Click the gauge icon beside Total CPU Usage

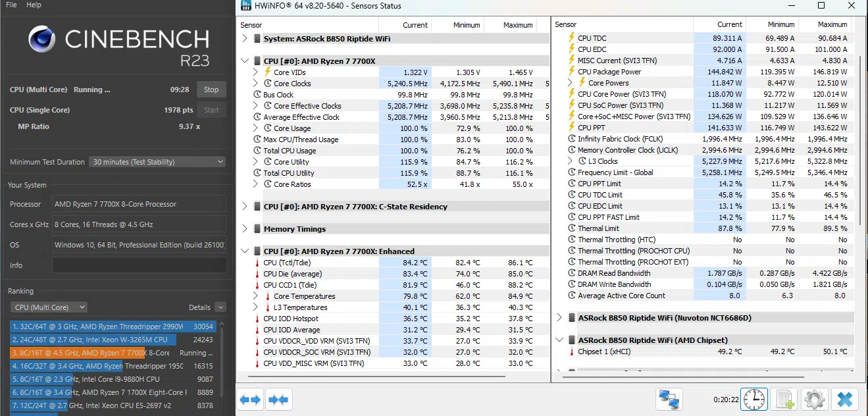click(257, 151)
